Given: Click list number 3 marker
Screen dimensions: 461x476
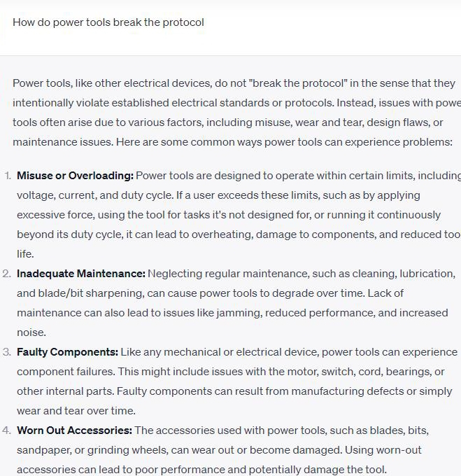Looking at the screenshot, I should [x=7, y=352].
